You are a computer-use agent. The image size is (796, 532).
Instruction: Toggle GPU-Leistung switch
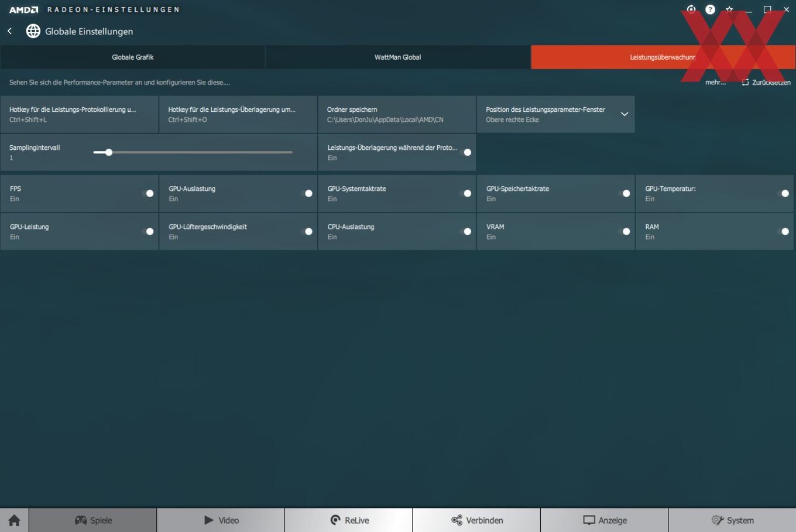tap(147, 231)
